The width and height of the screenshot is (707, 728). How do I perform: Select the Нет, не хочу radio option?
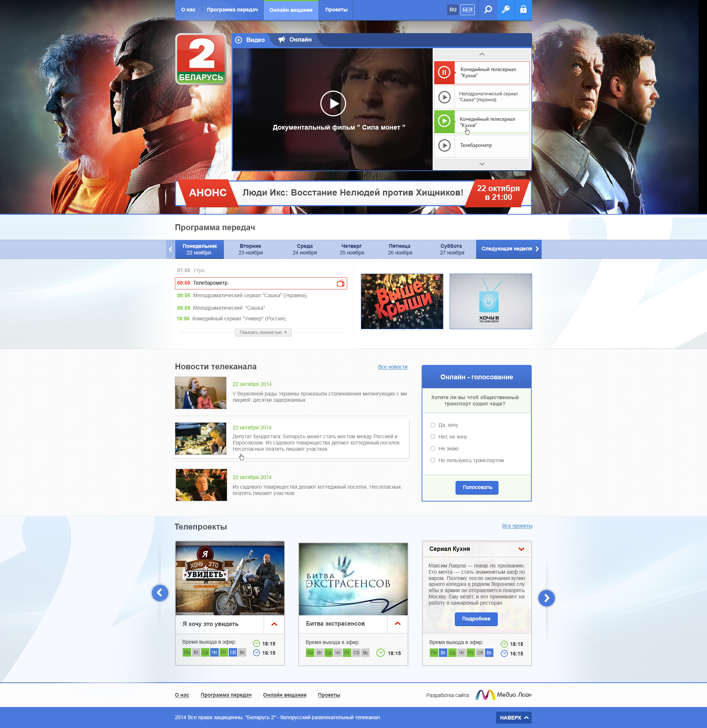433,436
